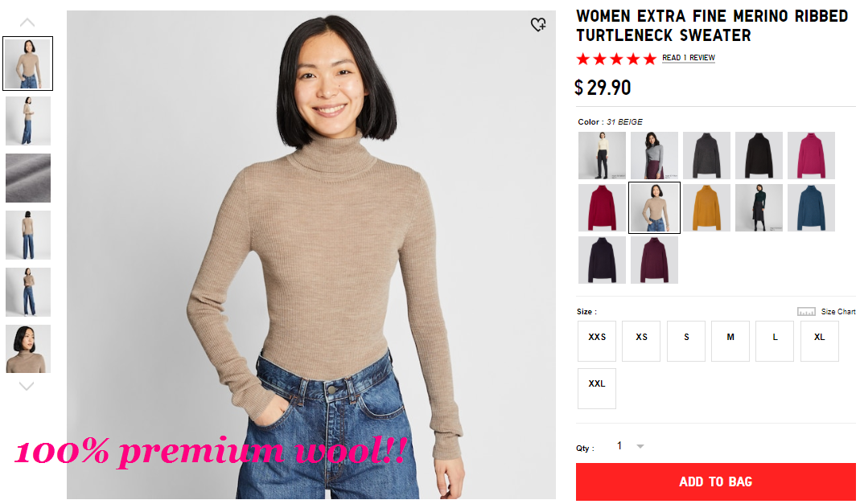
Task: Open the Qty dropdown arrow
Action: [x=640, y=446]
